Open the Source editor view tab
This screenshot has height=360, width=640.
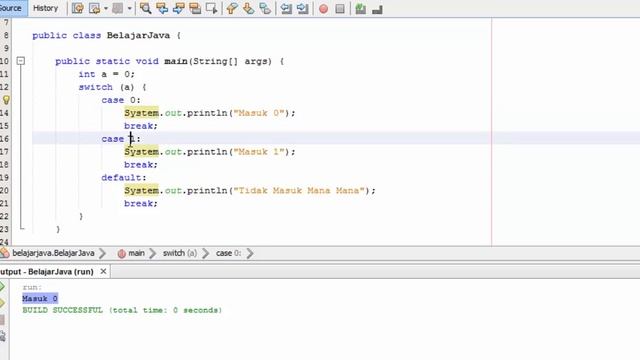[x=12, y=8]
